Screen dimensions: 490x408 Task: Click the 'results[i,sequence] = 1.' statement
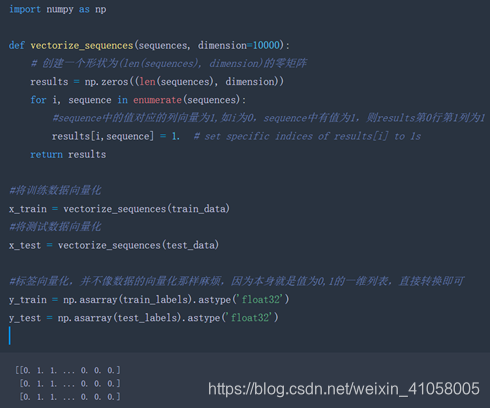tap(116, 136)
